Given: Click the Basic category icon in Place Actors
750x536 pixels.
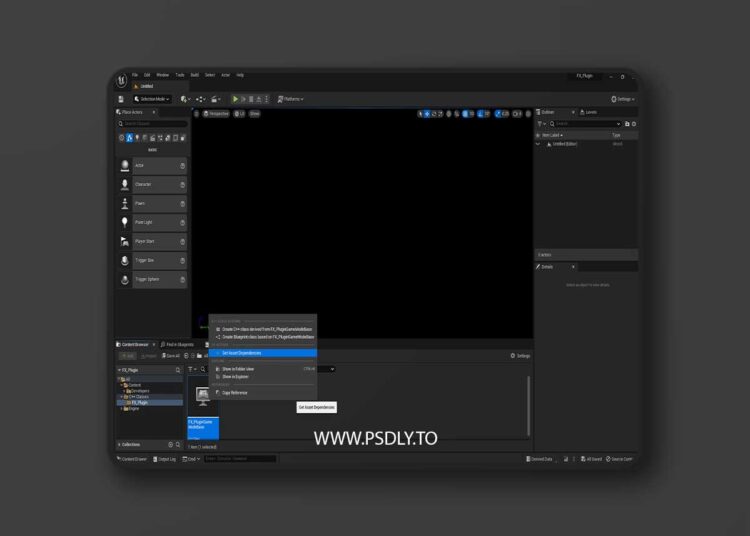Looking at the screenshot, I should [129, 138].
